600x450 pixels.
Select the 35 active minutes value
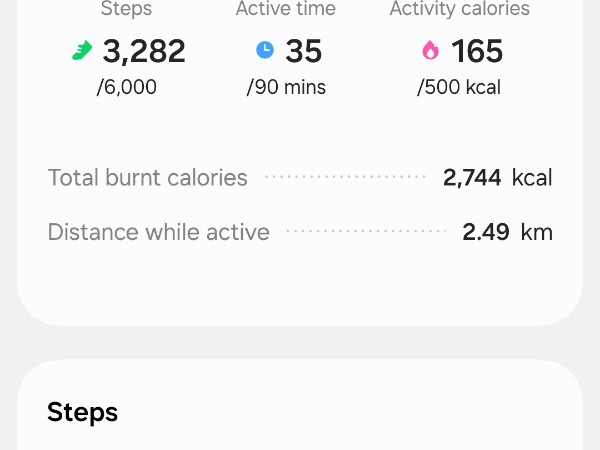304,51
